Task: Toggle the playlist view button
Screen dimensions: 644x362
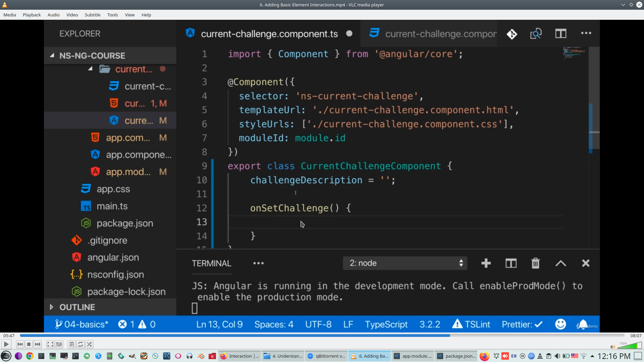Action: click(72, 344)
